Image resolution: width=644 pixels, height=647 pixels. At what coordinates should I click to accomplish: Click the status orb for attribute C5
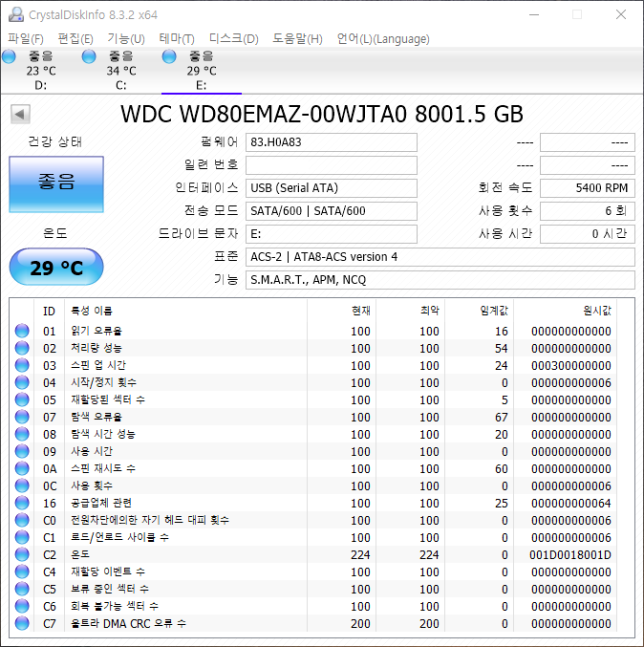coord(22,589)
